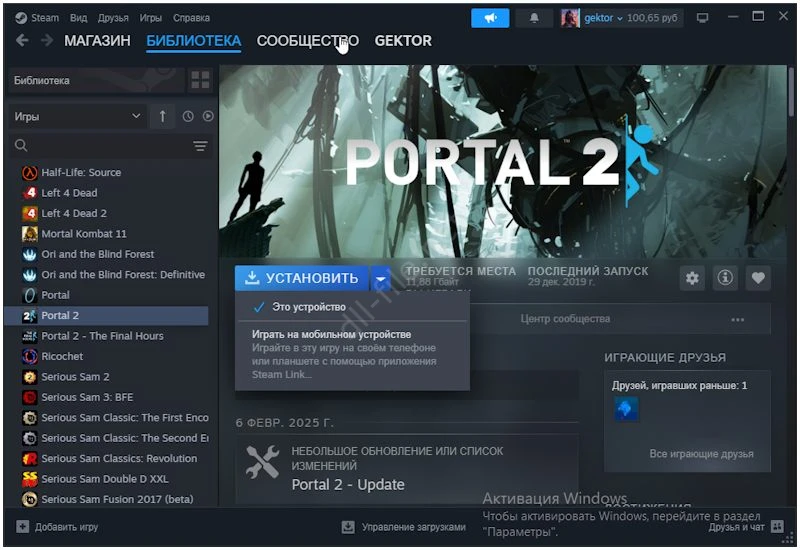This screenshot has width=800, height=550.
Task: Open notifications bell icon
Action: (534, 18)
